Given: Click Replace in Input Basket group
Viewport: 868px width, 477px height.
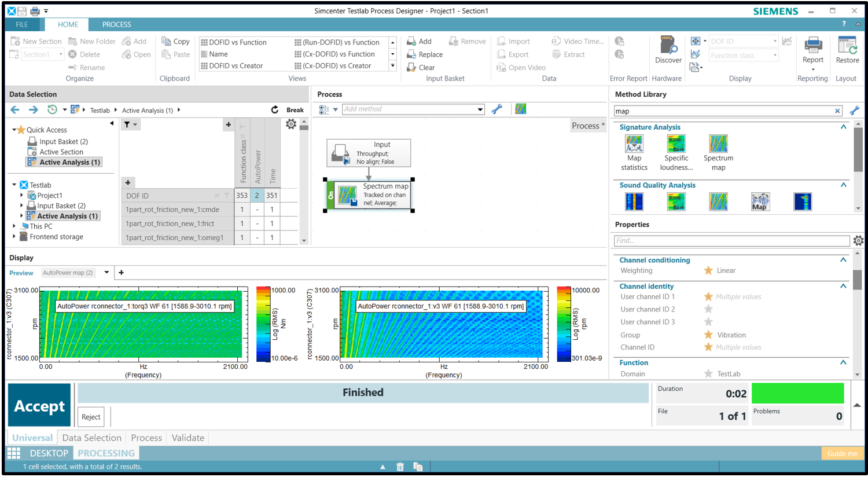Looking at the screenshot, I should point(425,54).
